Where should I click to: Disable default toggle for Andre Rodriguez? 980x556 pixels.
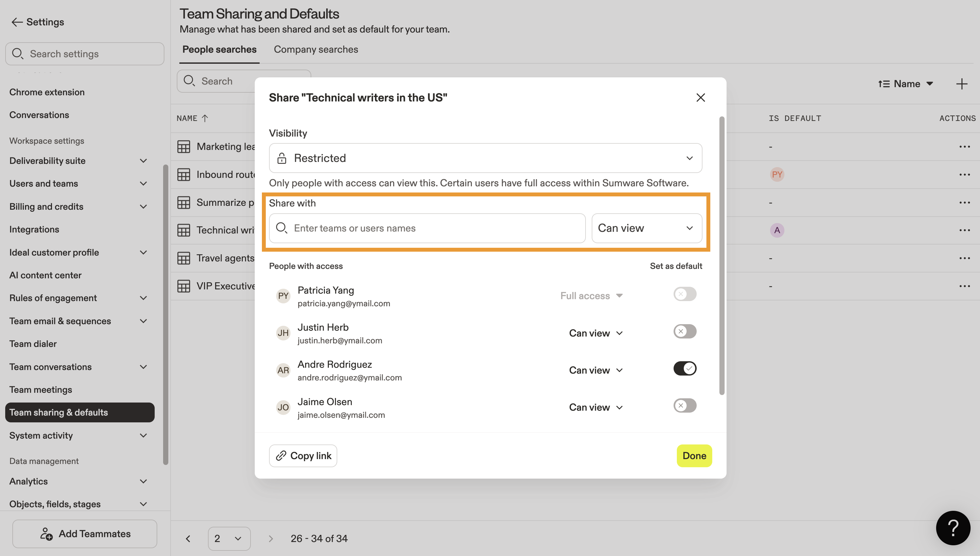tap(685, 368)
